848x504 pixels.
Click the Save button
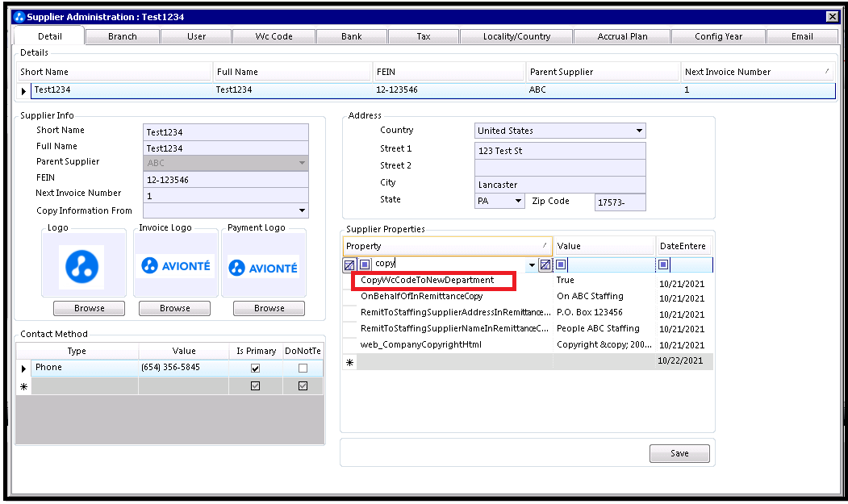[x=679, y=454]
